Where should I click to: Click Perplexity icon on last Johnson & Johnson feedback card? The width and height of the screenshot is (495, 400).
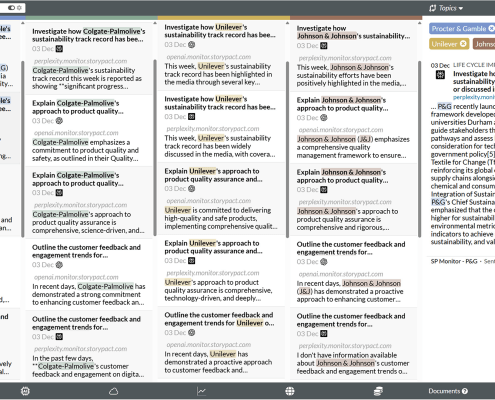(x=324, y=334)
